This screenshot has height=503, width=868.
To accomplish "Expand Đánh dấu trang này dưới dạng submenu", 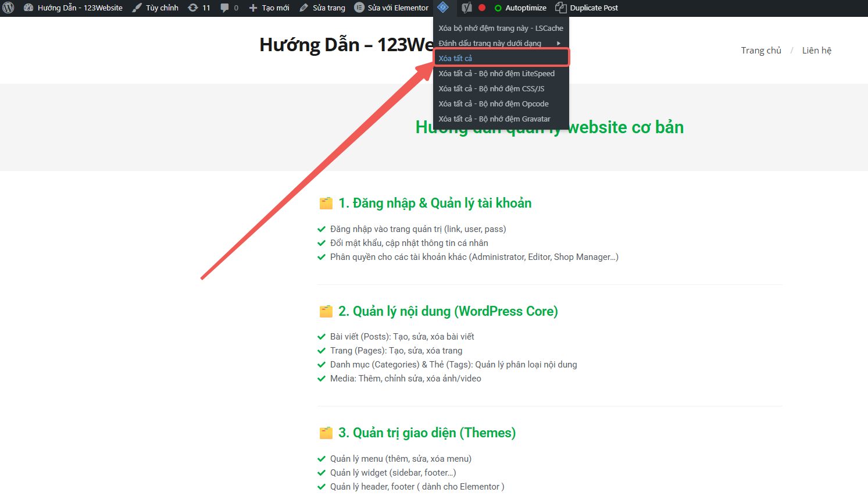I will click(490, 43).
